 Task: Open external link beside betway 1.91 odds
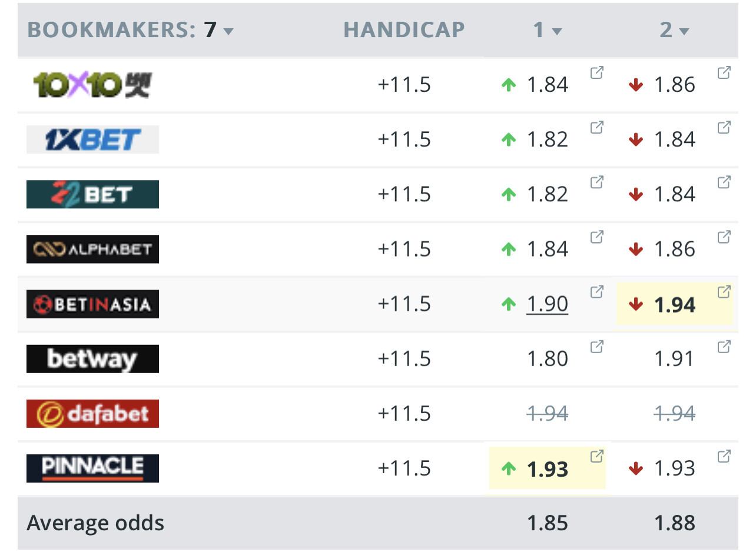coord(724,347)
